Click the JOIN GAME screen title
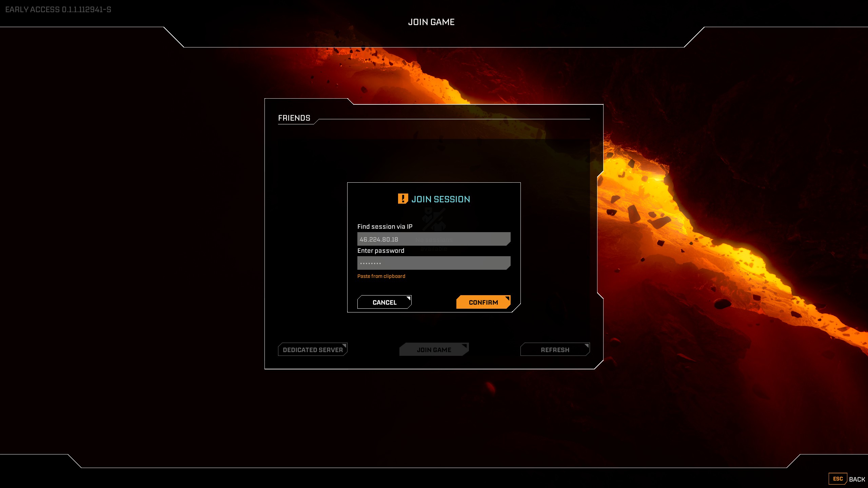Image resolution: width=868 pixels, height=488 pixels. tap(431, 22)
